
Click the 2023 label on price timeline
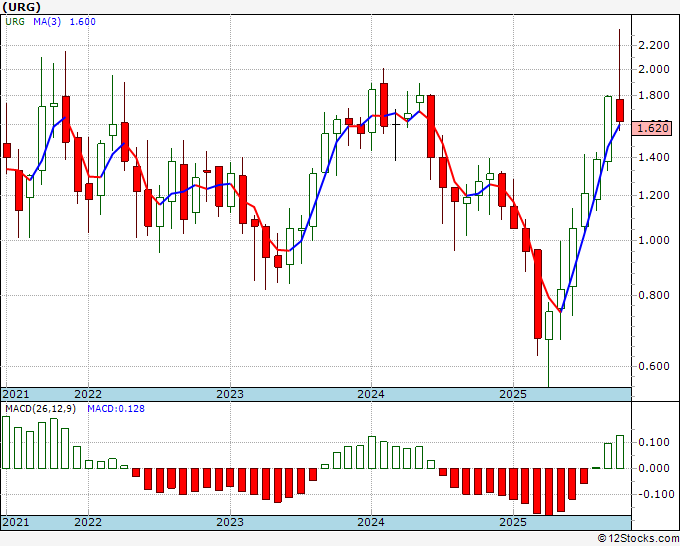point(230,394)
